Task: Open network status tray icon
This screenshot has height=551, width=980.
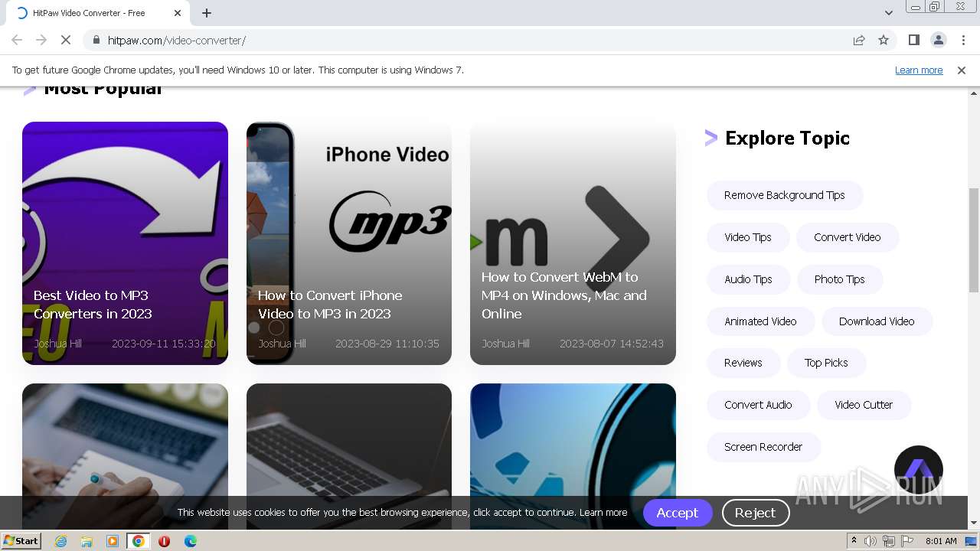Action: (x=889, y=541)
